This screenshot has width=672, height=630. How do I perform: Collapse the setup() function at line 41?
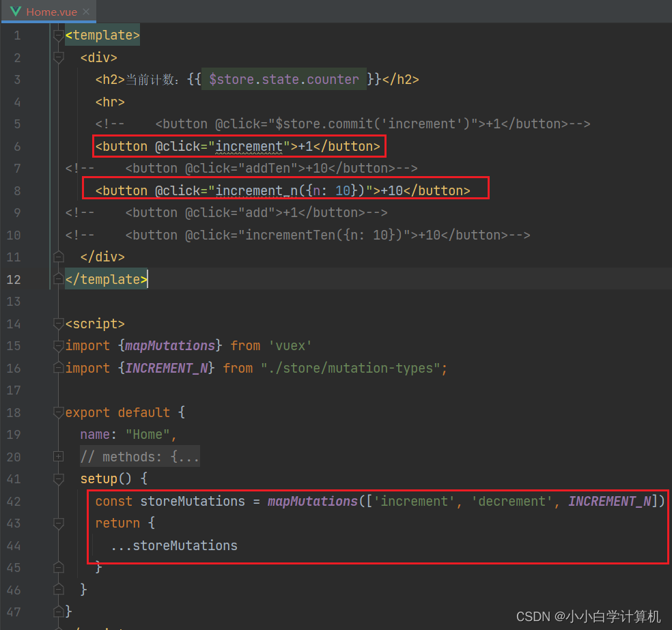pos(59,479)
